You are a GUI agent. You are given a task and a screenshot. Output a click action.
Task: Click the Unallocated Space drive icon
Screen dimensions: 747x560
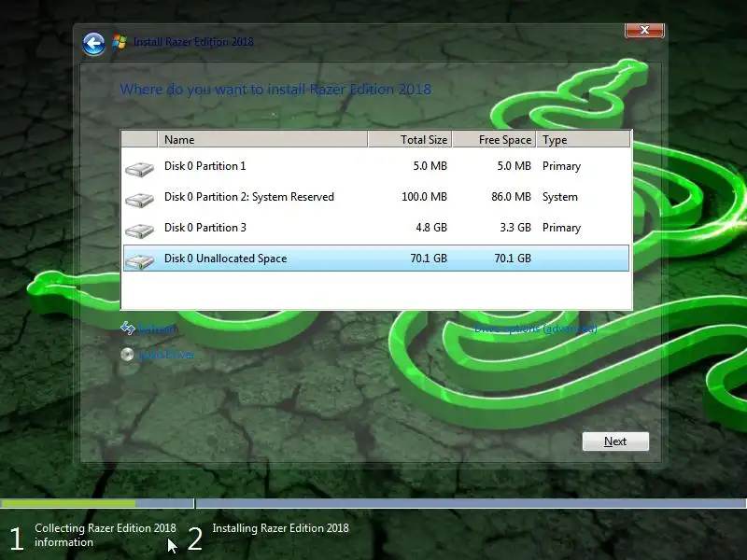[139, 261]
